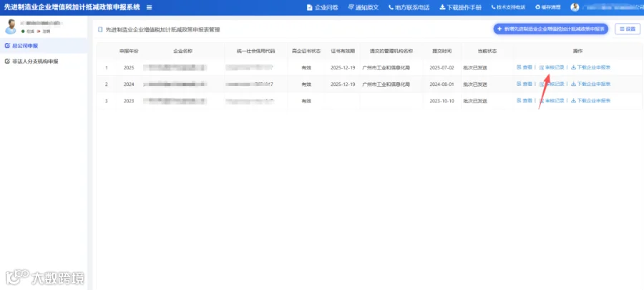Click the 注销 logout link under the username
Viewport: 644px width, 290px height.
tap(44, 32)
